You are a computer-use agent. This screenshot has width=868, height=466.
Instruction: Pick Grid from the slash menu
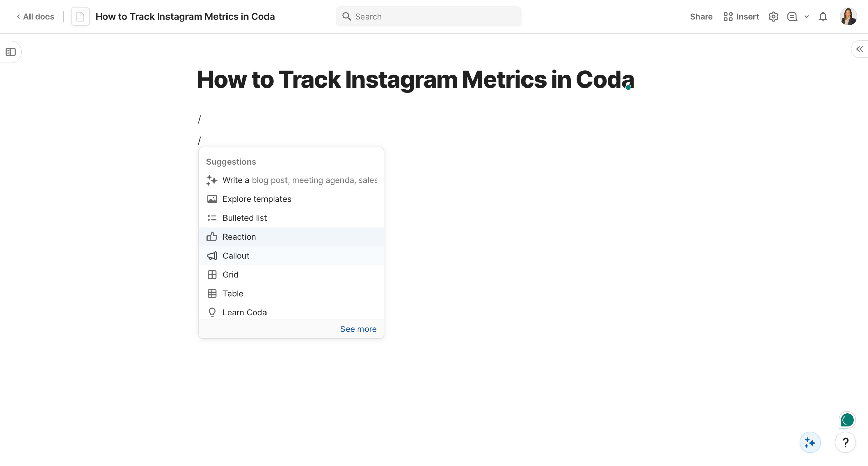tap(230, 274)
